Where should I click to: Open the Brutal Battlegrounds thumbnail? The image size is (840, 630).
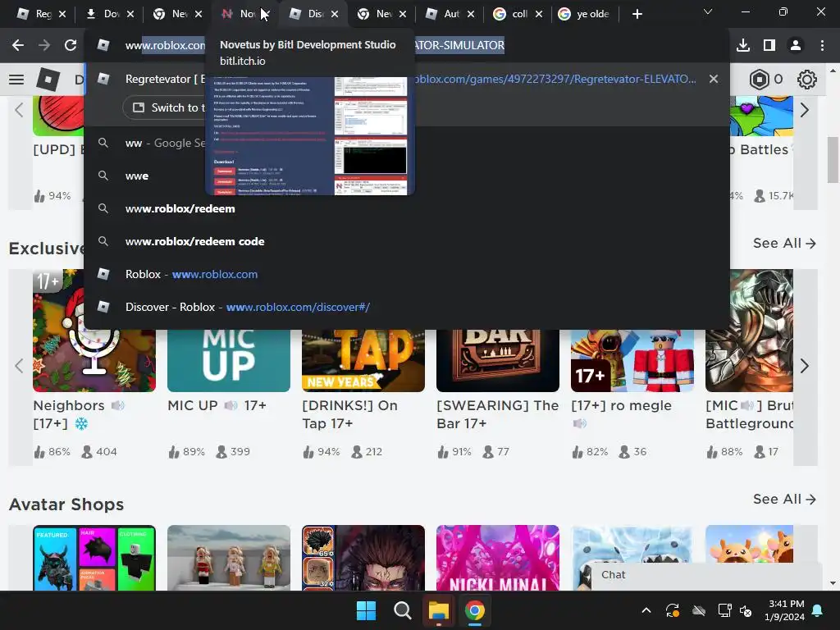click(x=749, y=331)
